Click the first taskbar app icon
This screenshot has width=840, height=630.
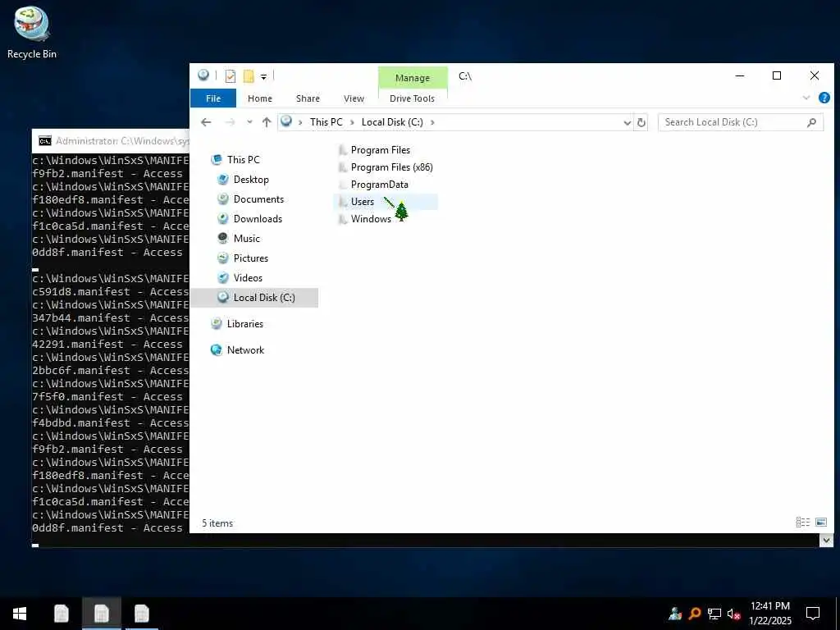coord(62,614)
